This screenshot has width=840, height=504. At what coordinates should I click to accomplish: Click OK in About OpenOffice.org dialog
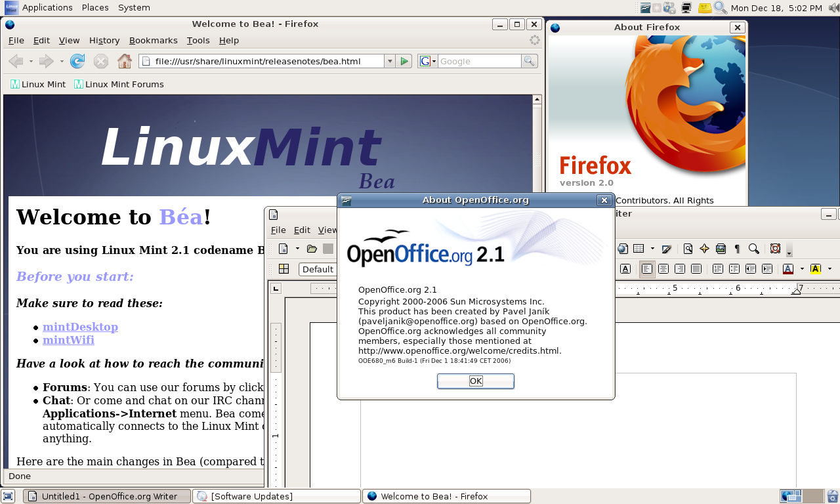point(476,381)
